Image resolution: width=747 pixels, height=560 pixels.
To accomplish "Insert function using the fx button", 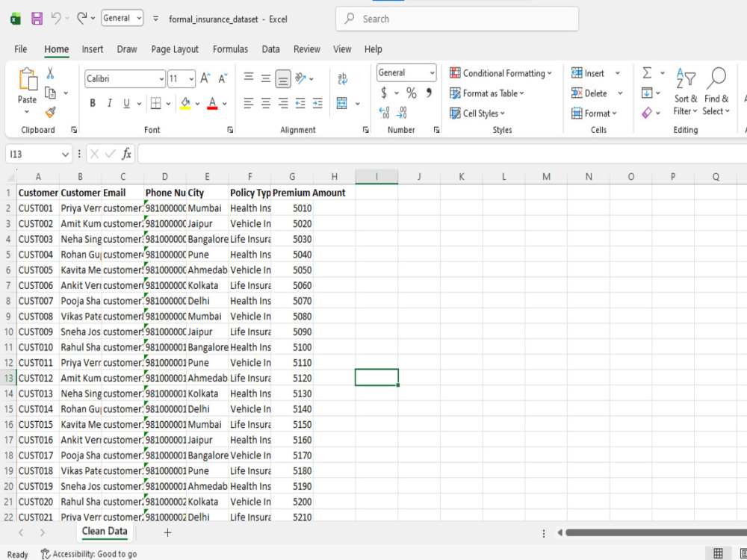I will click(x=127, y=154).
